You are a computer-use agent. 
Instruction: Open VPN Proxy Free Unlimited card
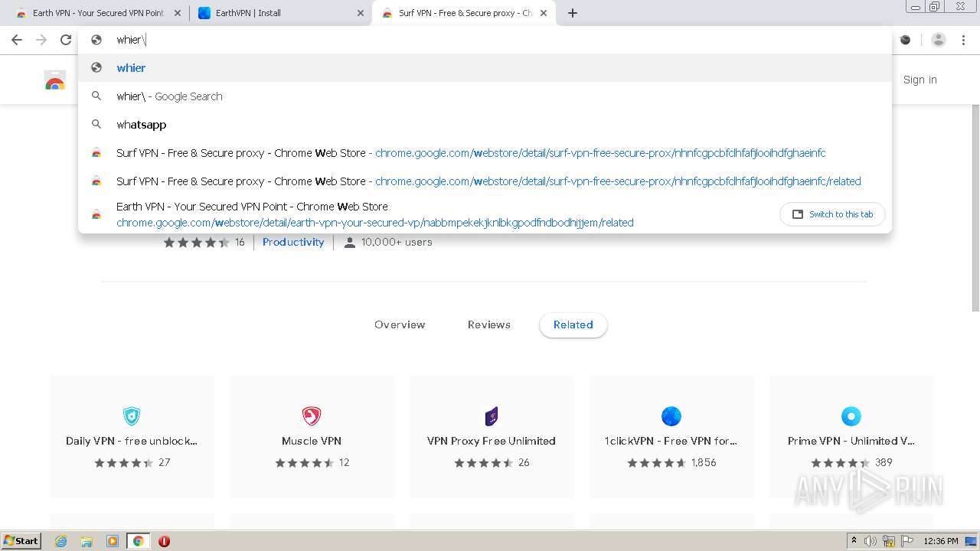pyautogui.click(x=492, y=436)
